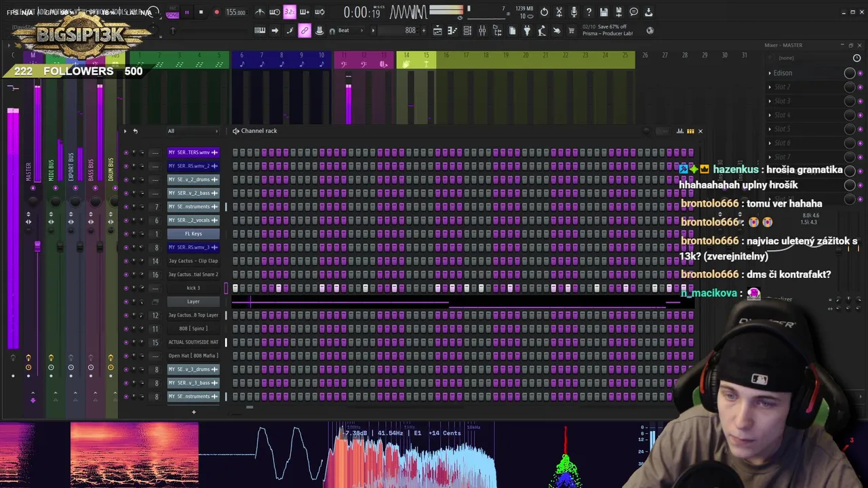Toggle the overdub recording icon
Viewport: 868px width, 488px height.
pos(304,12)
